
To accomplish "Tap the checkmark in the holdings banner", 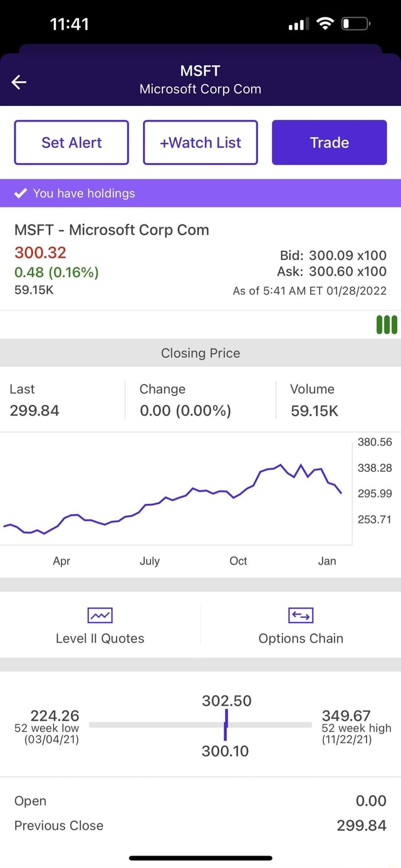I will coord(19,194).
